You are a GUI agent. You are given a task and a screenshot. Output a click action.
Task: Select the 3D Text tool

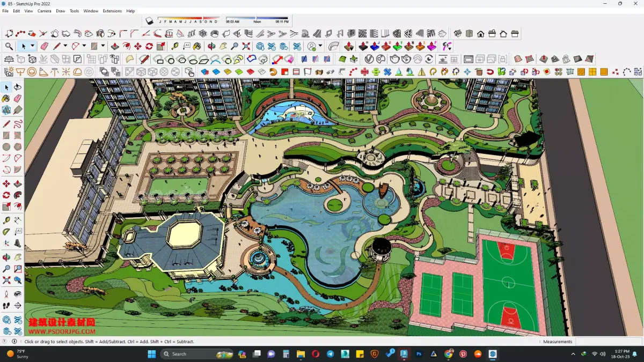18,243
